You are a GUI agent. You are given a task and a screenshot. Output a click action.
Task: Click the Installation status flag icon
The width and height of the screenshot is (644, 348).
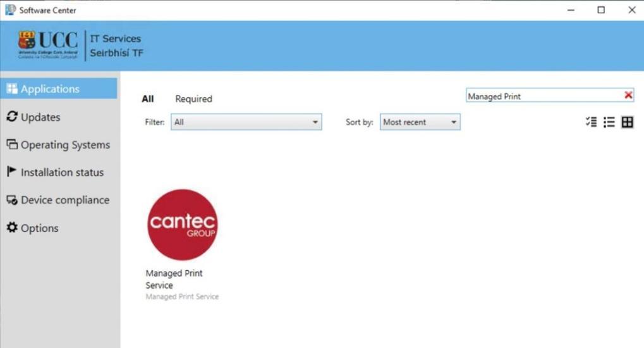(x=11, y=171)
